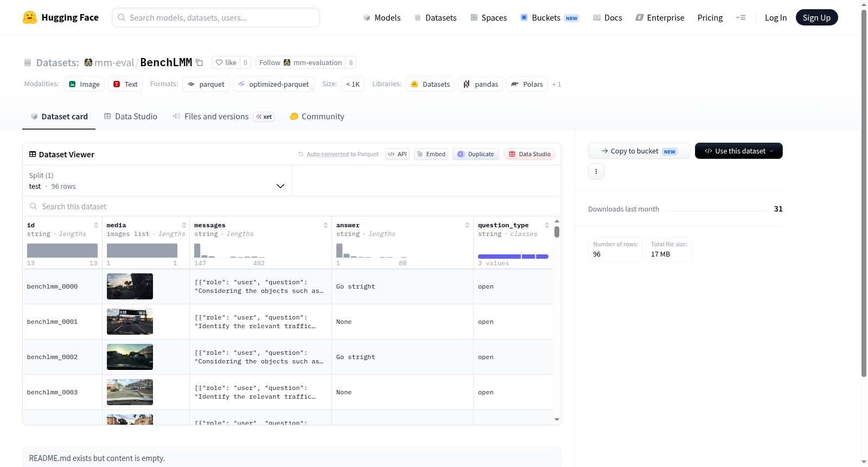868x467 pixels.
Task: Open Docs in the top navigation
Action: click(x=608, y=17)
